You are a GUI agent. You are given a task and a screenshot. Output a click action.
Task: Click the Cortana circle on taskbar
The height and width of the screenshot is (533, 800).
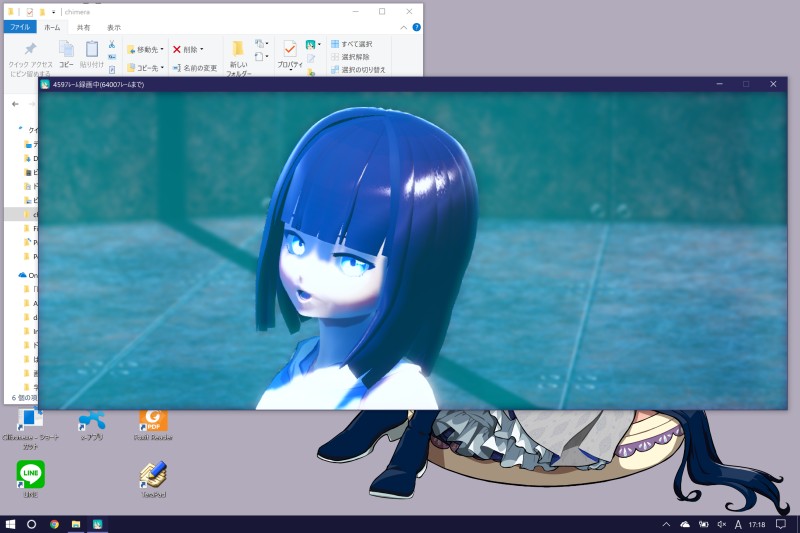(x=31, y=524)
